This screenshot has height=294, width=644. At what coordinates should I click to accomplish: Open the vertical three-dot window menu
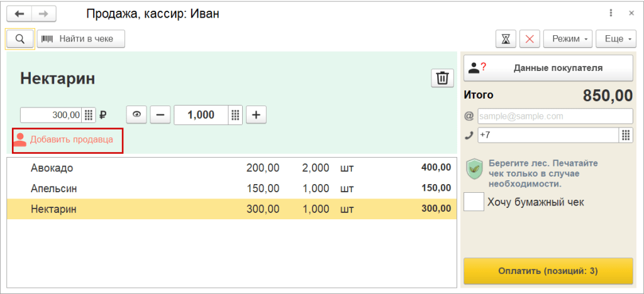611,13
